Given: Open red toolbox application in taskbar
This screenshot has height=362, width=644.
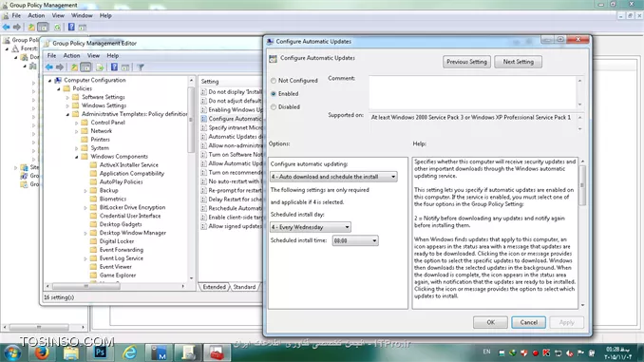Looking at the screenshot, I should [x=217, y=352].
